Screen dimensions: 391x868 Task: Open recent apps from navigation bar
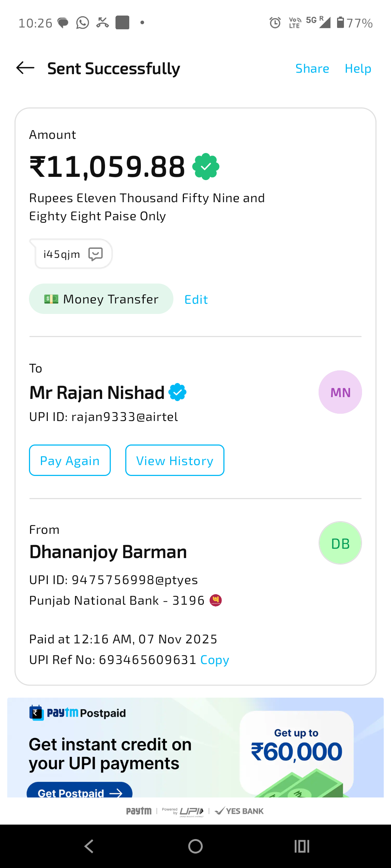coord(302,846)
